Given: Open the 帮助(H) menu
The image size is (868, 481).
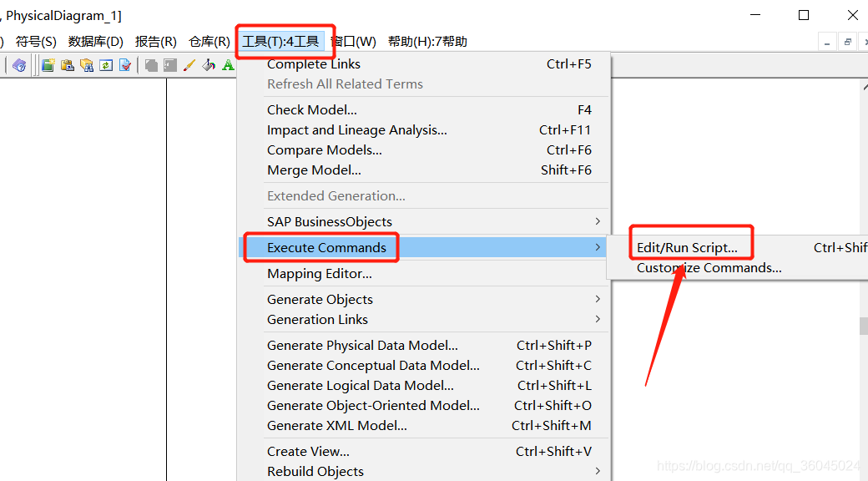Looking at the screenshot, I should coord(427,42).
